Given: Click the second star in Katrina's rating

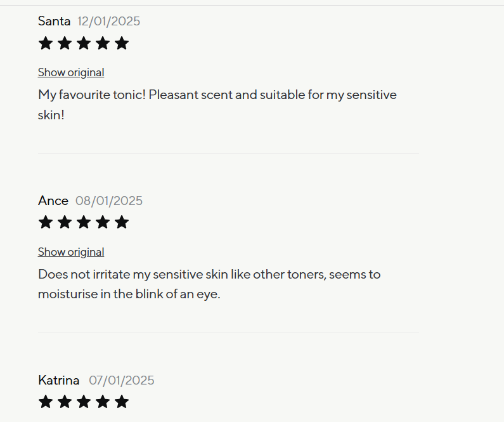Looking at the screenshot, I should [x=65, y=402].
